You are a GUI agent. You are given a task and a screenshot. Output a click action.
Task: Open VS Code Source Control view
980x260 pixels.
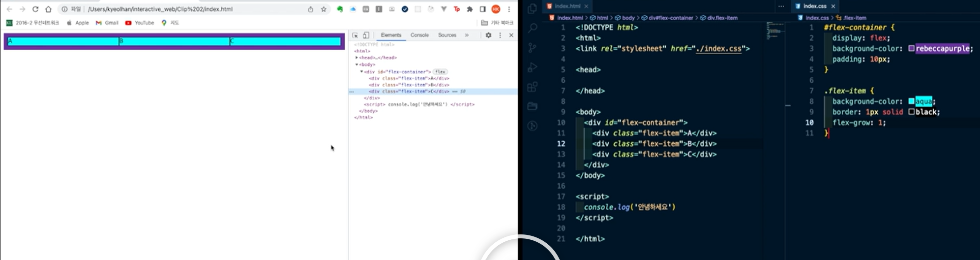click(532, 48)
